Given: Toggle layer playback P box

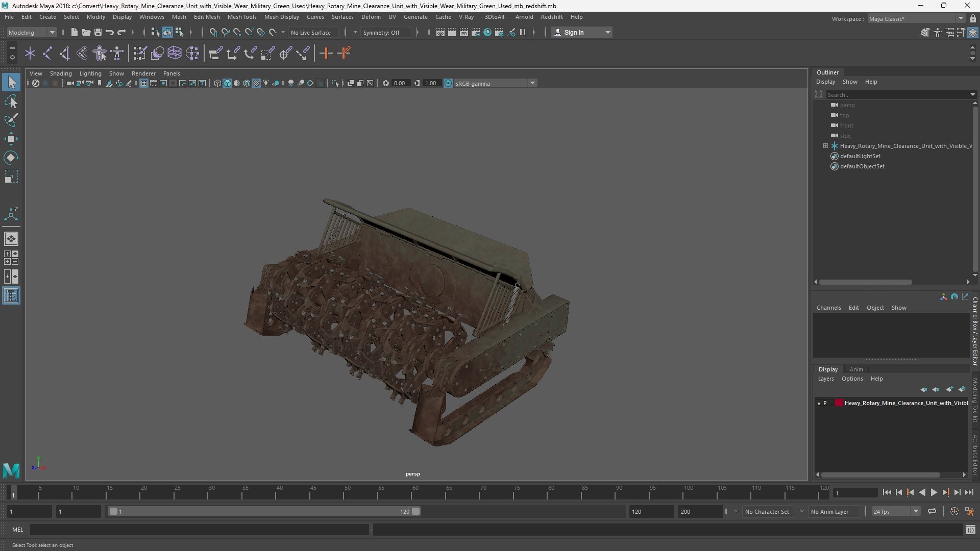Looking at the screenshot, I should [825, 403].
